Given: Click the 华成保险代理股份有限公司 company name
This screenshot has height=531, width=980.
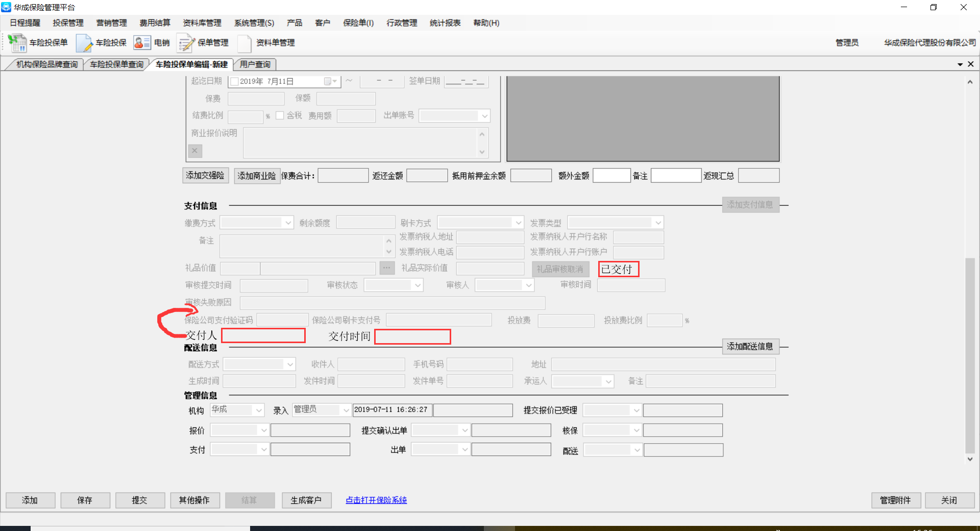Looking at the screenshot, I should pos(930,43).
